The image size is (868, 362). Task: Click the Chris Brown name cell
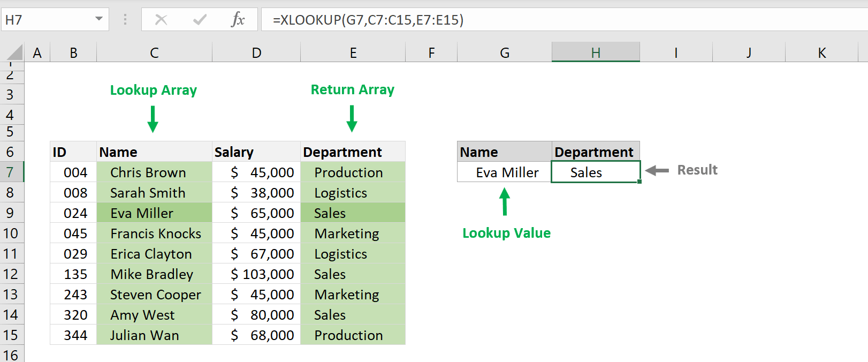tap(154, 172)
